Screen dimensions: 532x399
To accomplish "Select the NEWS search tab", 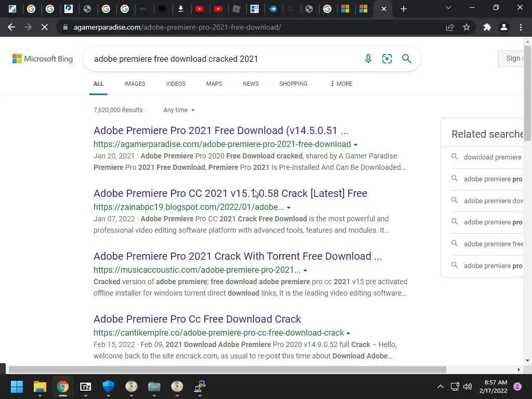I will pos(251,84).
